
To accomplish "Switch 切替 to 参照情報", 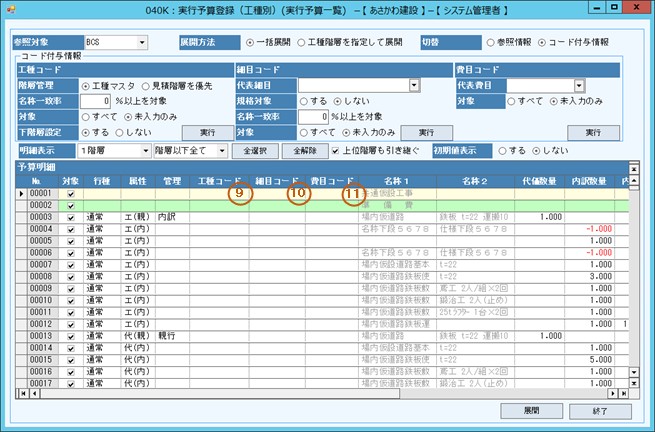I will 490,44.
